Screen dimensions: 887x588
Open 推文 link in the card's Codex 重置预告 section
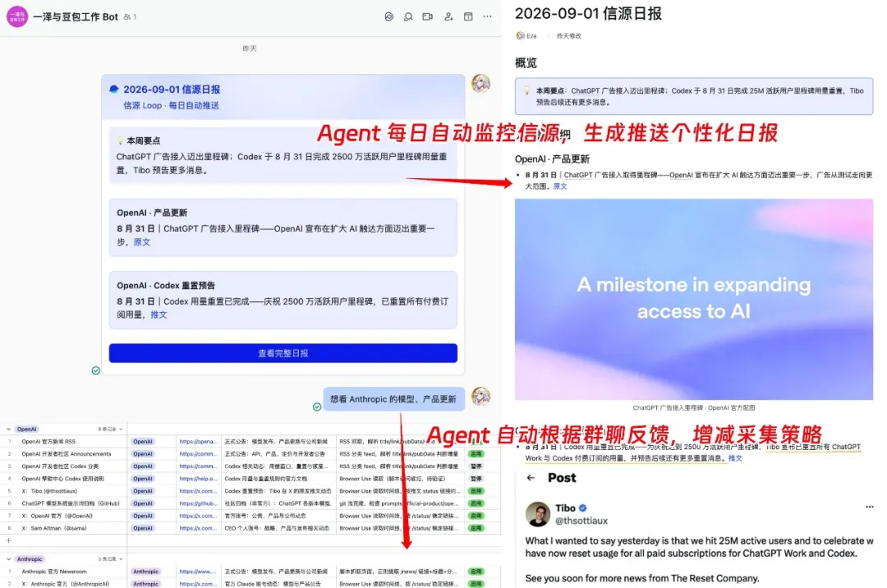coord(159,315)
